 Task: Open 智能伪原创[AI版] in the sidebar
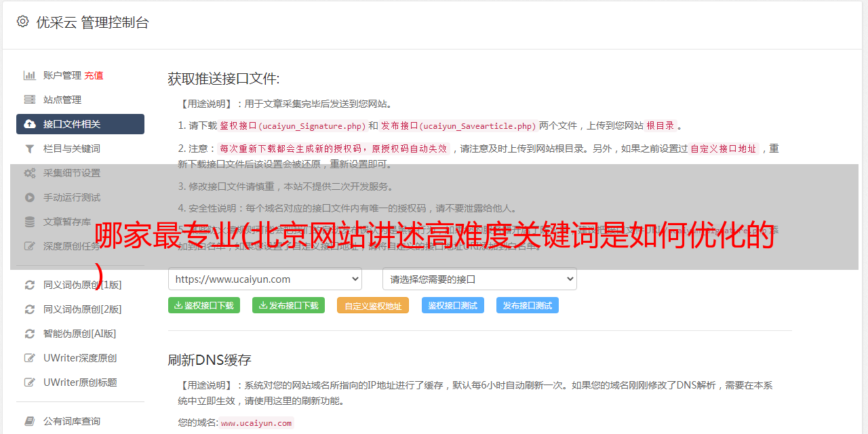[80, 334]
